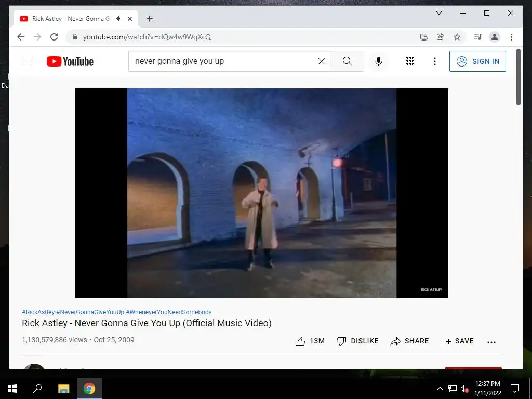Open a new browser tab
Image resolution: width=532 pixels, height=399 pixels.
[x=149, y=19]
